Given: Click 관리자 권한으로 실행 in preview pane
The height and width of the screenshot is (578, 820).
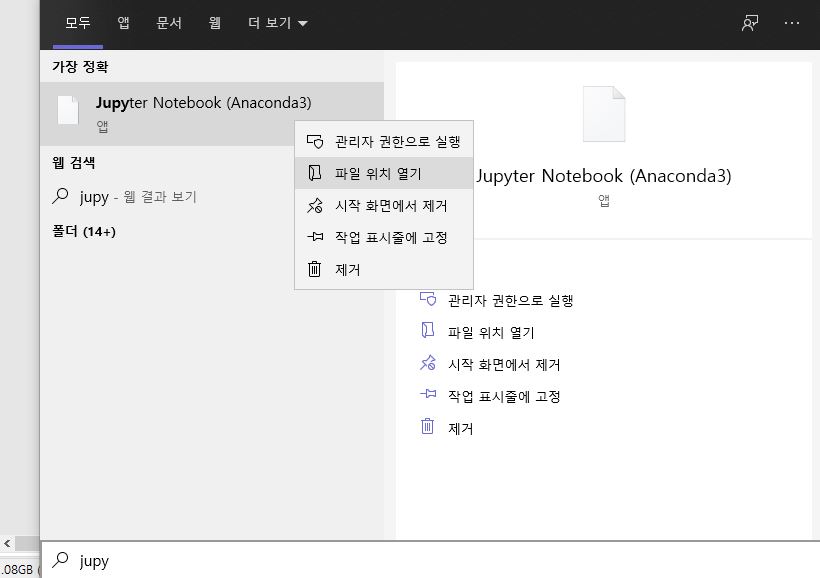Looking at the screenshot, I should pos(510,301).
